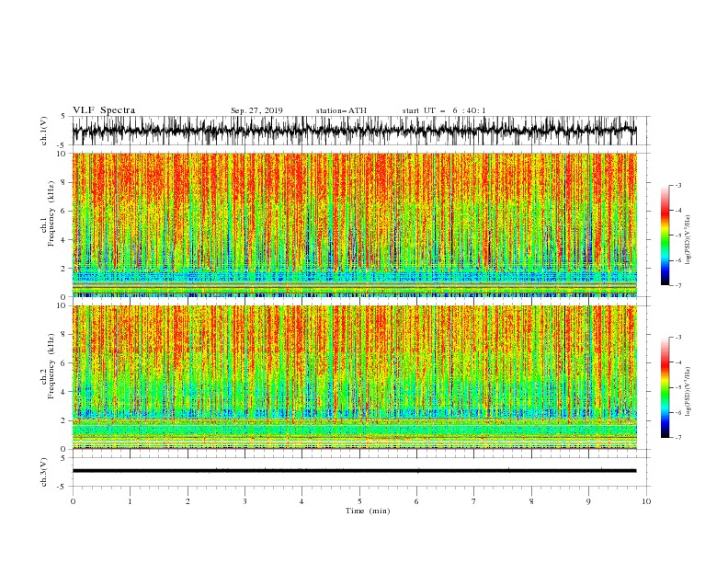Click time-axis tick label "1"

click(130, 501)
